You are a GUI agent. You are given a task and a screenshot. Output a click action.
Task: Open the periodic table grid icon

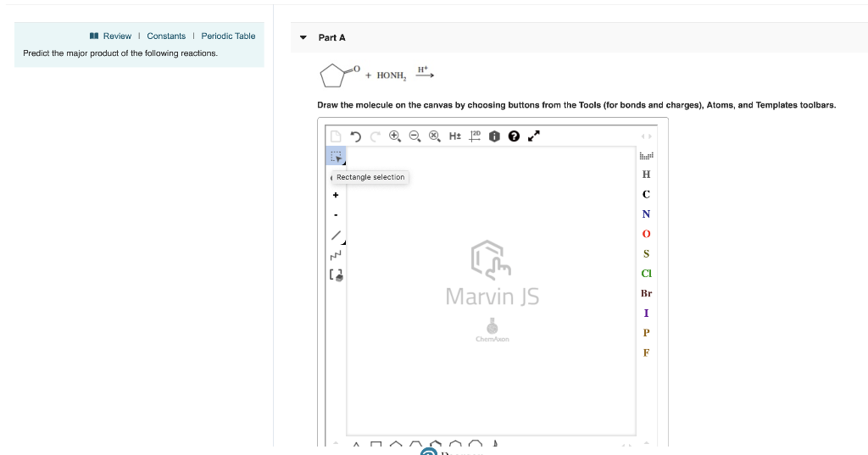click(x=646, y=156)
